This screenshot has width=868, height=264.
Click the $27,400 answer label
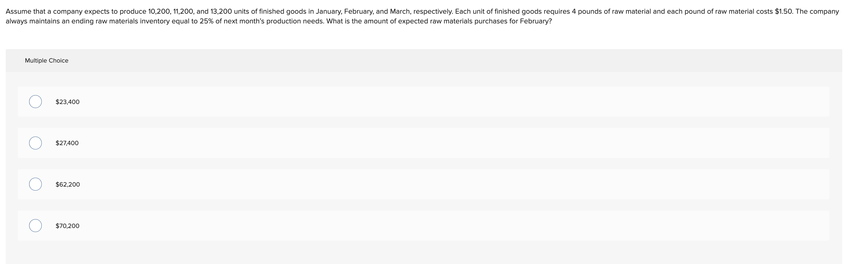pos(67,143)
